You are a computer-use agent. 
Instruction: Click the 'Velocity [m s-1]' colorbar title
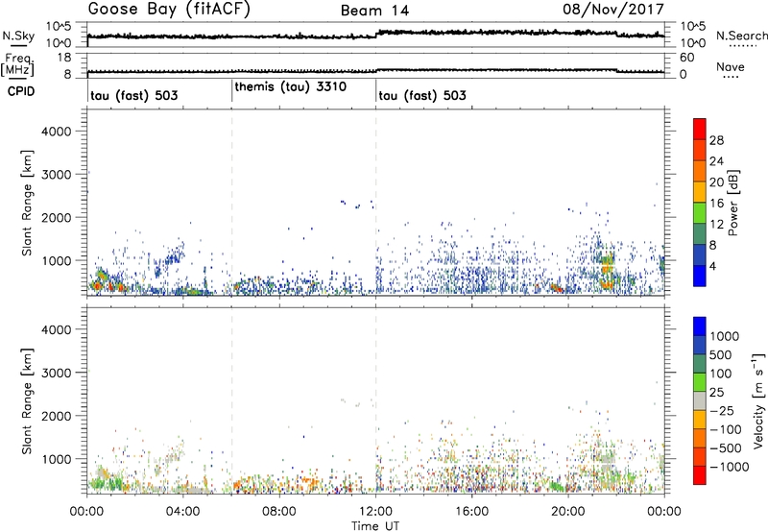pyautogui.click(x=758, y=400)
